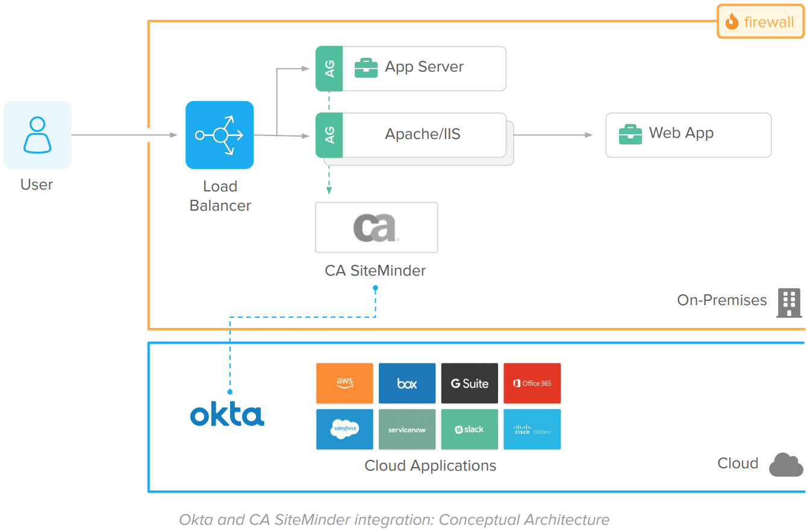Open the Salesforce application tile
Image resolution: width=807 pixels, height=532 pixels.
tap(344, 429)
